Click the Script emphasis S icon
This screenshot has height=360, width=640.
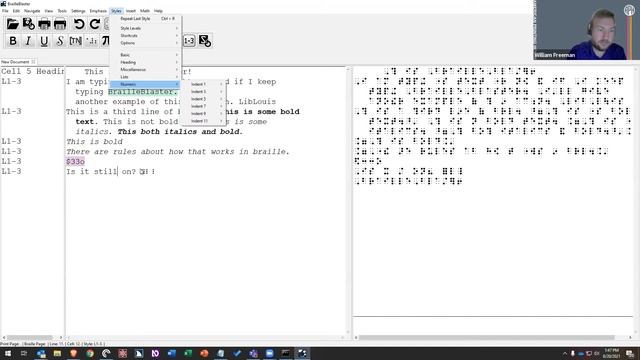tap(60, 41)
